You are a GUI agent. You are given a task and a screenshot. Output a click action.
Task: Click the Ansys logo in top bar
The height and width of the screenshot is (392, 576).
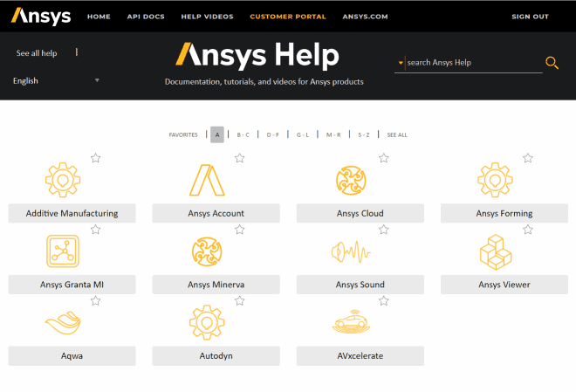[x=41, y=17]
